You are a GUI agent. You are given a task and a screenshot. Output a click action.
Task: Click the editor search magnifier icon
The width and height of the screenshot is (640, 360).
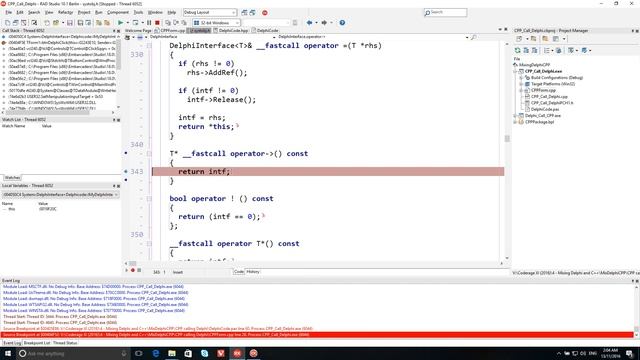tap(473, 37)
